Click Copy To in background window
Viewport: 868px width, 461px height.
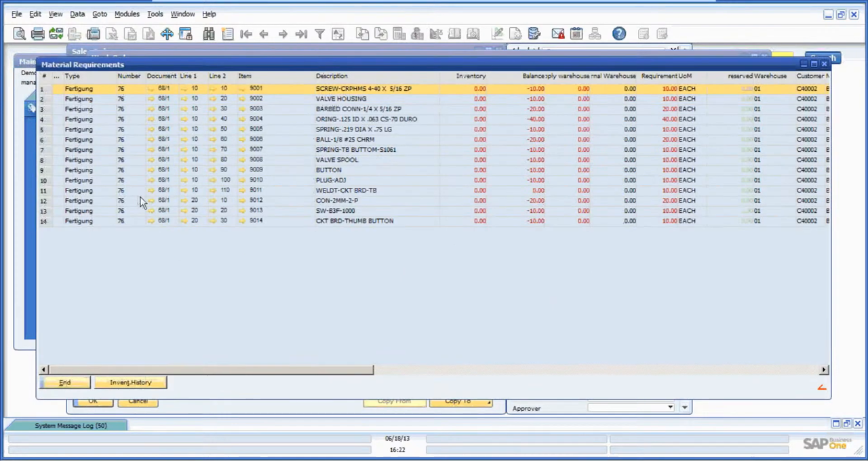pyautogui.click(x=461, y=401)
